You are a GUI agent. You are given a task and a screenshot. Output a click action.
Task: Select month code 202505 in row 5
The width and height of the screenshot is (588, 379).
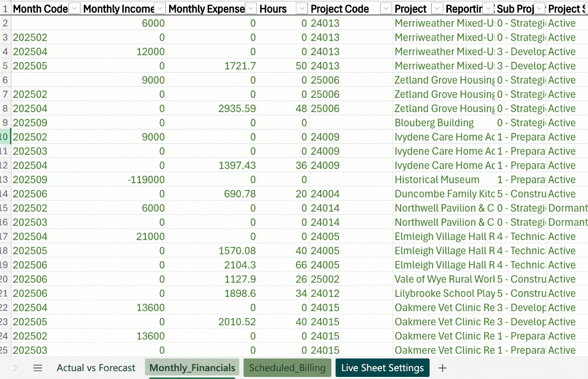pos(46,66)
